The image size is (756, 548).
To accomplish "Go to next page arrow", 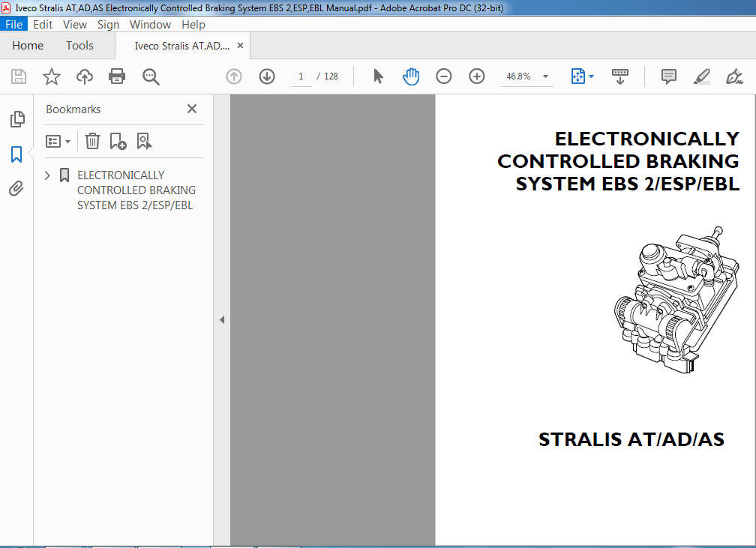I will (267, 76).
